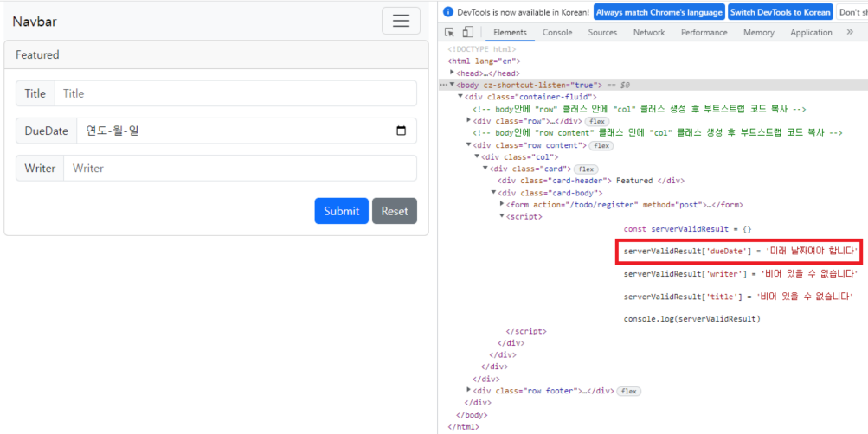Viewport: 868px width, 434px height.
Task: Collapse the body element node
Action: click(453, 85)
